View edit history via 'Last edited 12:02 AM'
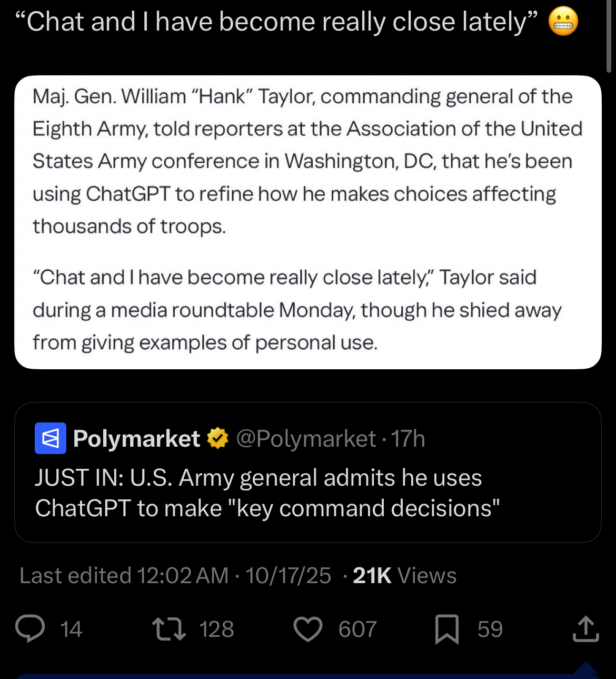616x679 pixels. (124, 575)
